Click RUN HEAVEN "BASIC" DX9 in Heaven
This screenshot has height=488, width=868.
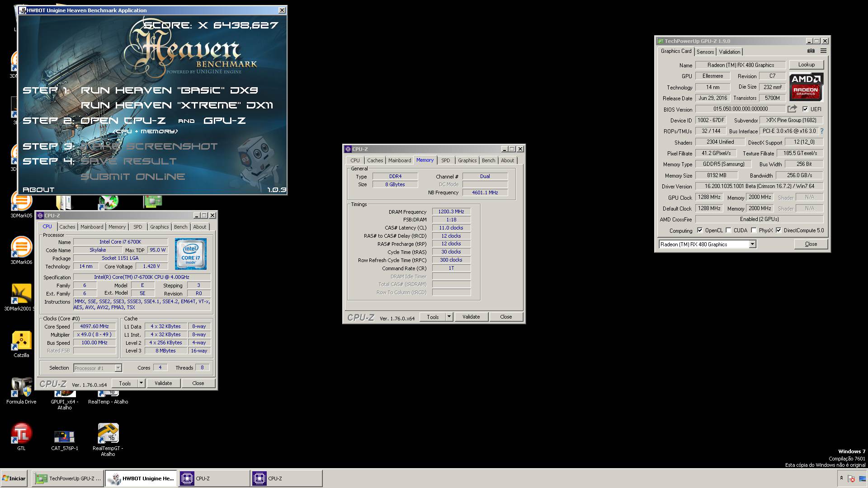pos(170,90)
